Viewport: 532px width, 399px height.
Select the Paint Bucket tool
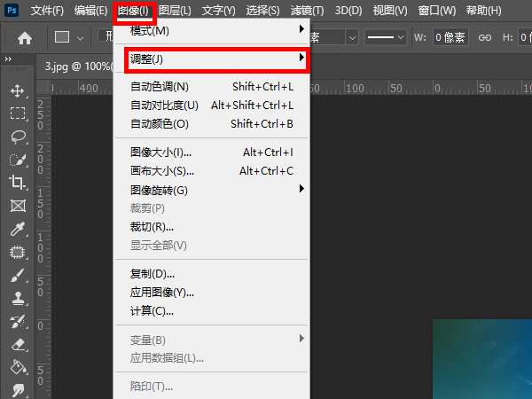[17, 367]
